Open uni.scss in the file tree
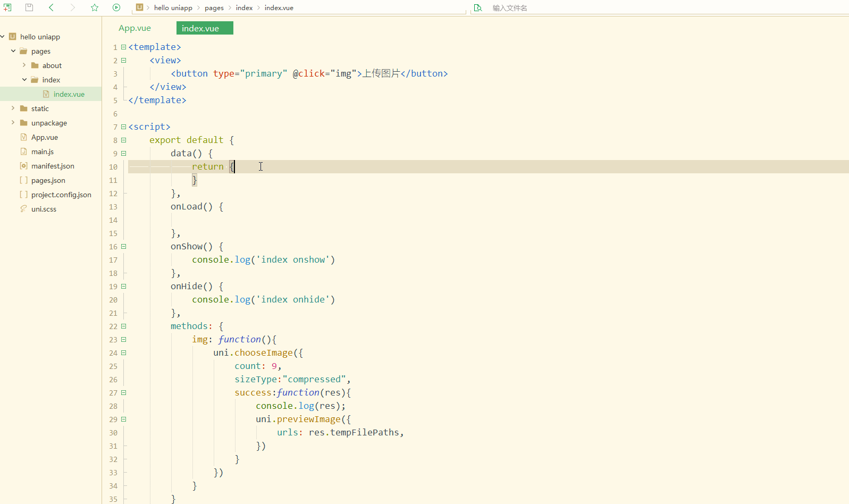The width and height of the screenshot is (849, 504). pyautogui.click(x=44, y=209)
